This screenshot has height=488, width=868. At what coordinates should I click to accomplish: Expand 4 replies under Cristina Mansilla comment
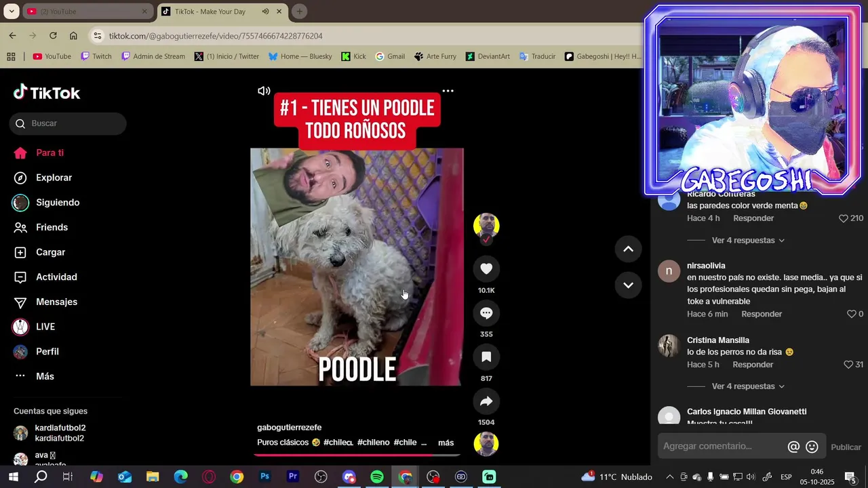(x=748, y=386)
